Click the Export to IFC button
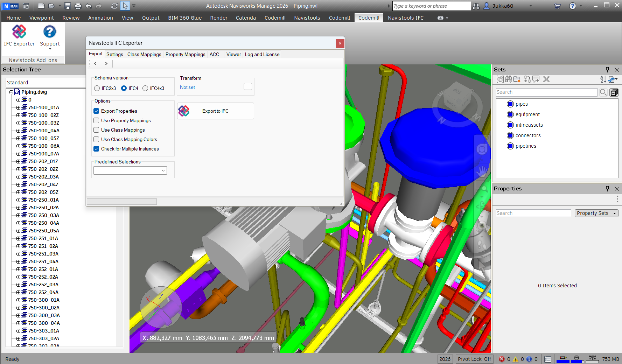The width and height of the screenshot is (622, 364). pyautogui.click(x=215, y=111)
